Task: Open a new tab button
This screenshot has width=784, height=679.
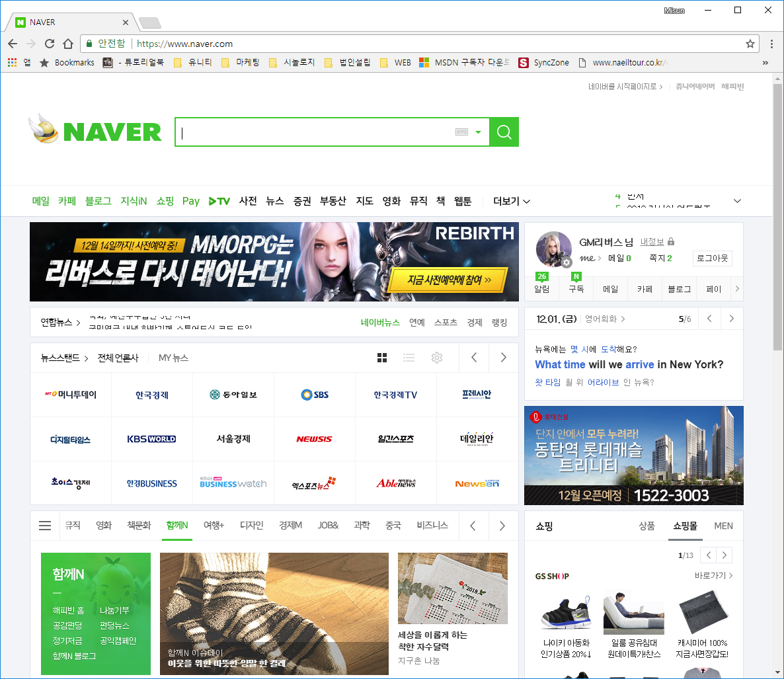Action: tap(149, 22)
